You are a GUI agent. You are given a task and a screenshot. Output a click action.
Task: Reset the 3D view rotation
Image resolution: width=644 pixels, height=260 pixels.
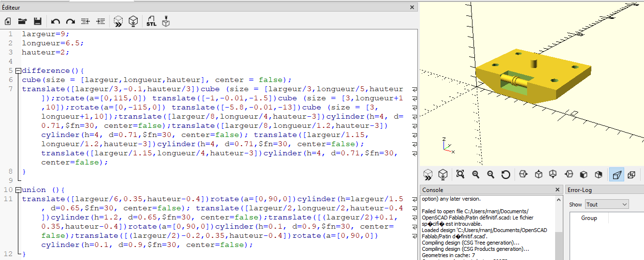(x=506, y=175)
